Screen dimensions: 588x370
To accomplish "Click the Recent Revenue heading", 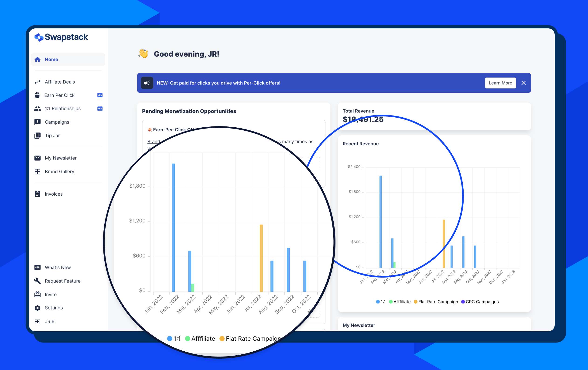I will [360, 144].
